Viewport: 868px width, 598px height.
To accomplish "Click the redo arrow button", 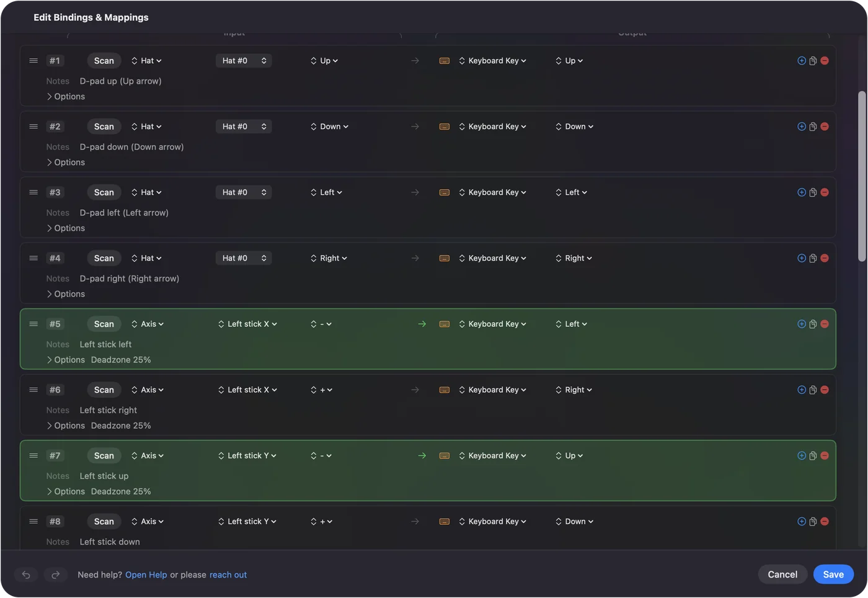I will 55,574.
